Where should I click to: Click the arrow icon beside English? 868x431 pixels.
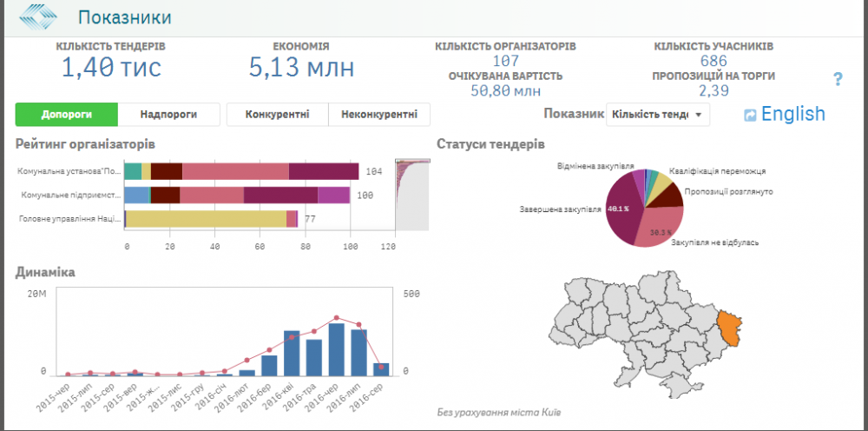point(750,115)
